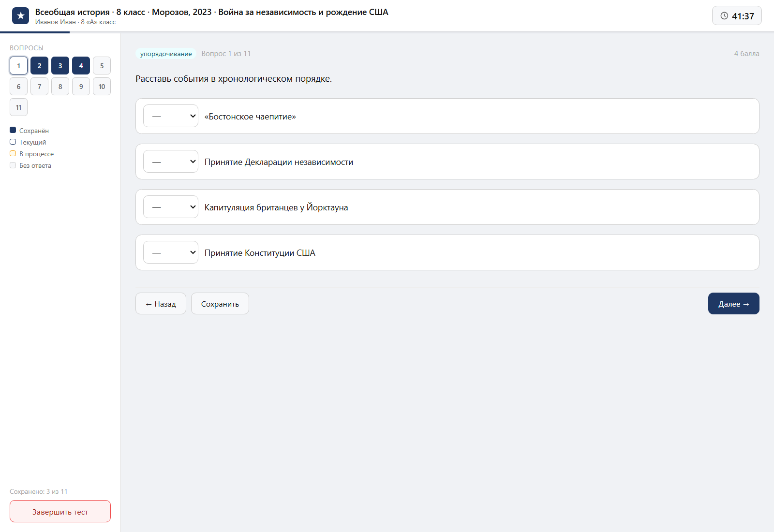The height and width of the screenshot is (532, 774).
Task: Click the ВОПРОСЫ sidebar heading
Action: pos(27,48)
